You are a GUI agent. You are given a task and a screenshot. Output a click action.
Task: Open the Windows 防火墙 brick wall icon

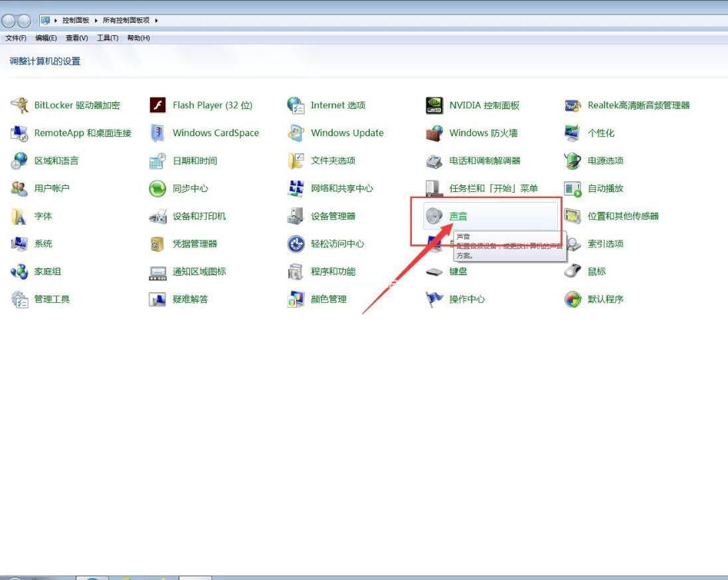[434, 134]
